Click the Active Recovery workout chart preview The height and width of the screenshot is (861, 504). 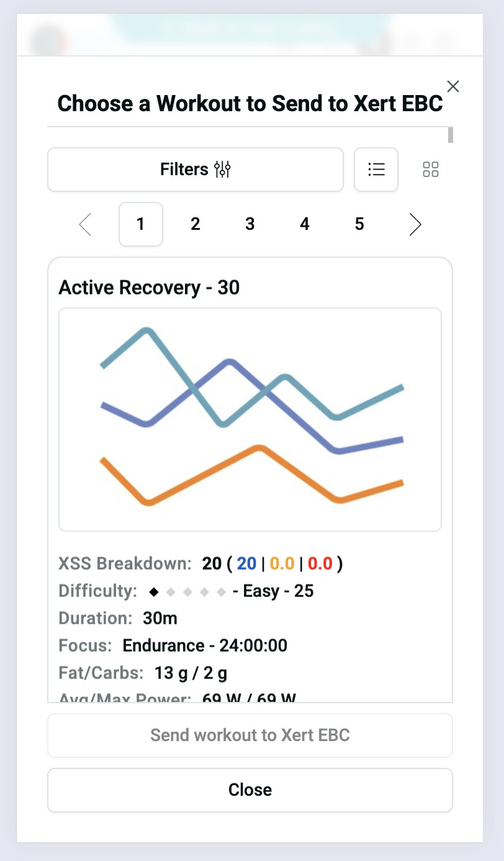[x=250, y=419]
